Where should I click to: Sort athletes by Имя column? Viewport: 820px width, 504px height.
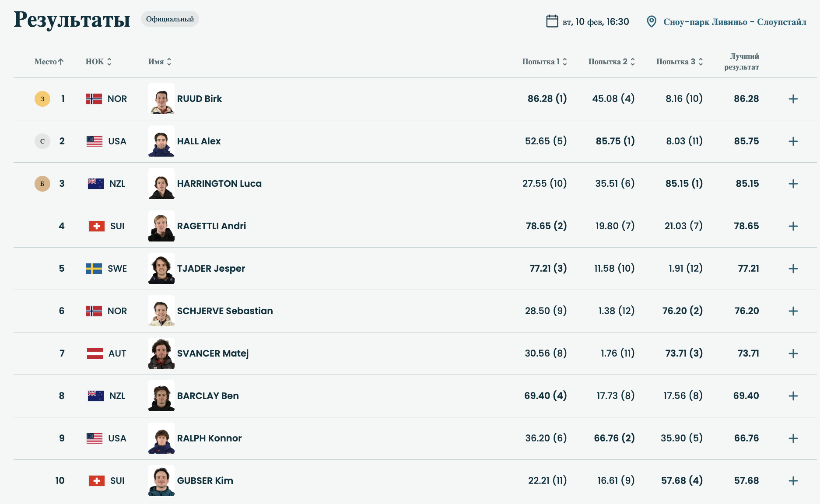[160, 62]
